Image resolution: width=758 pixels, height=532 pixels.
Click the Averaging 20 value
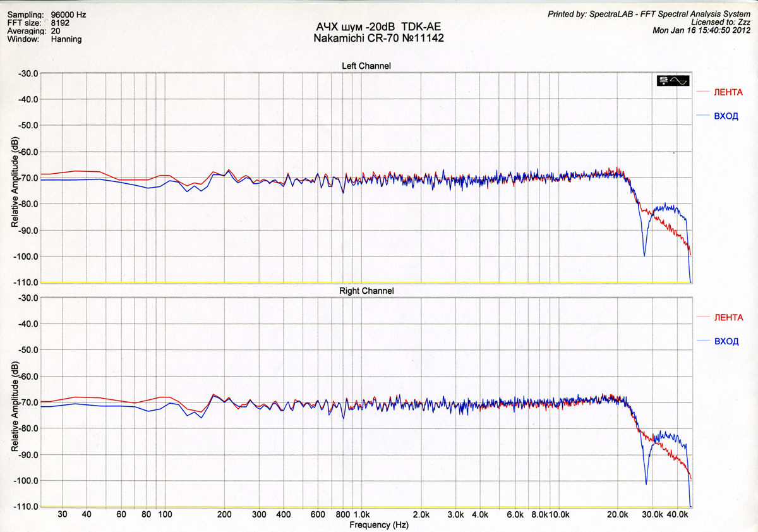point(56,30)
